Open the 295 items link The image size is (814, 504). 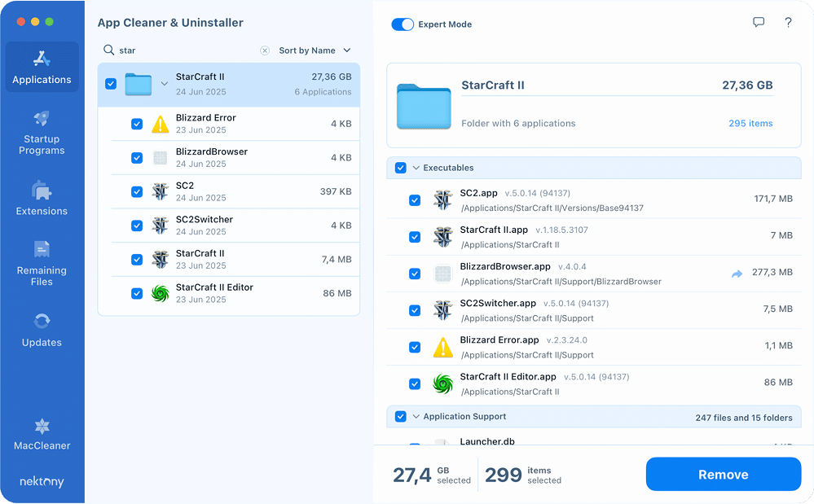point(750,124)
